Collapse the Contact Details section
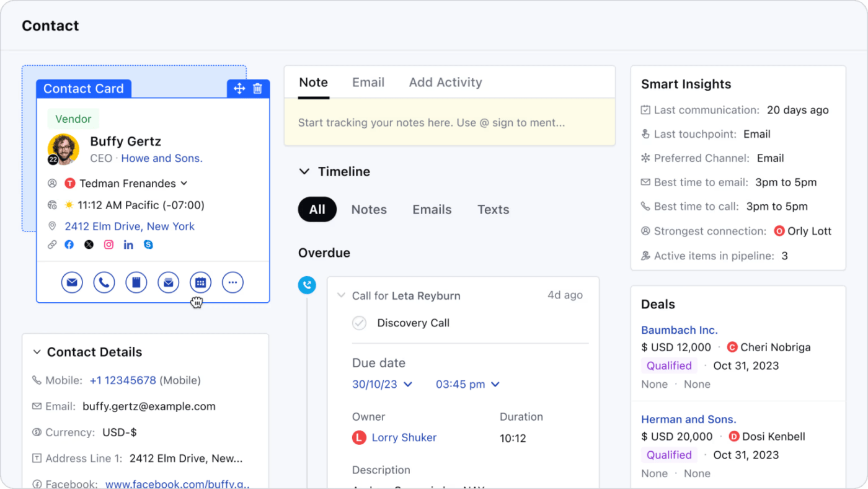868x489 pixels. point(37,352)
